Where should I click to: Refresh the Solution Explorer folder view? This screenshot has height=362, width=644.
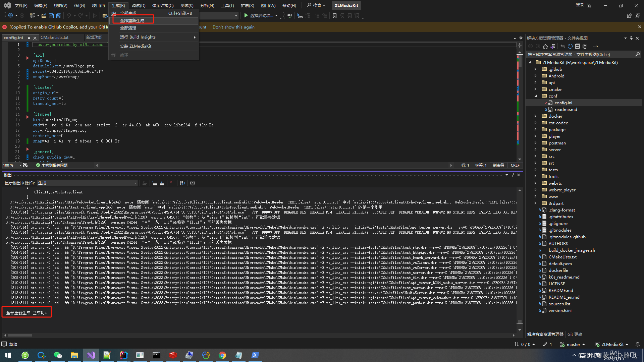[570, 46]
